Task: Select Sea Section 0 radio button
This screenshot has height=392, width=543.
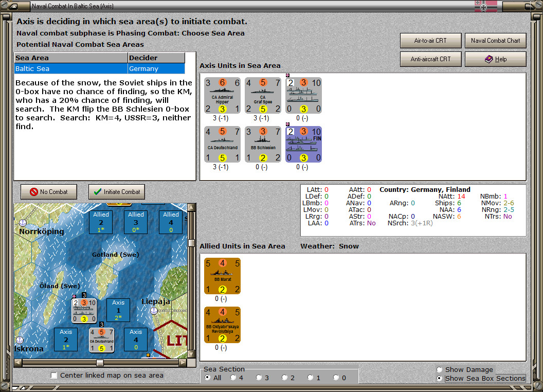Action: pos(336,378)
